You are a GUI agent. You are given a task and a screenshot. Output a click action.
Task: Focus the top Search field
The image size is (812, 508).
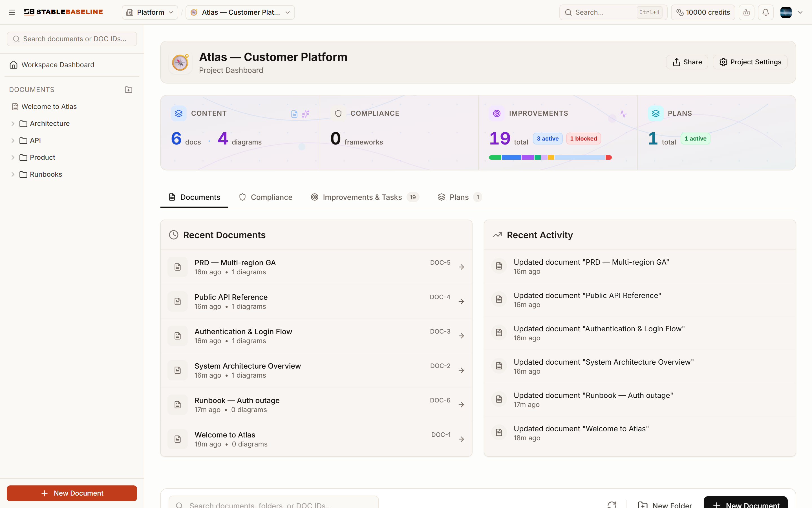click(x=613, y=12)
